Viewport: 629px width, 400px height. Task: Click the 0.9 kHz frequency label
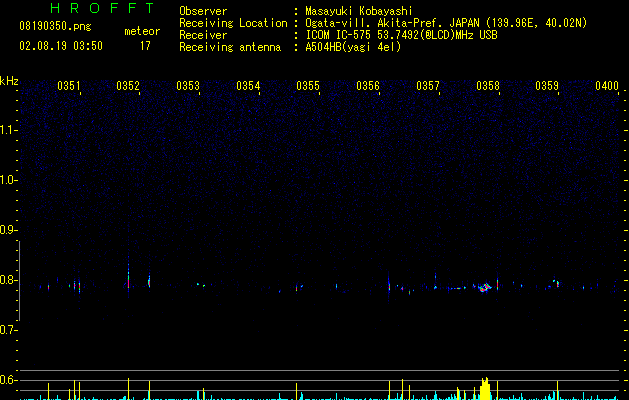click(x=8, y=230)
